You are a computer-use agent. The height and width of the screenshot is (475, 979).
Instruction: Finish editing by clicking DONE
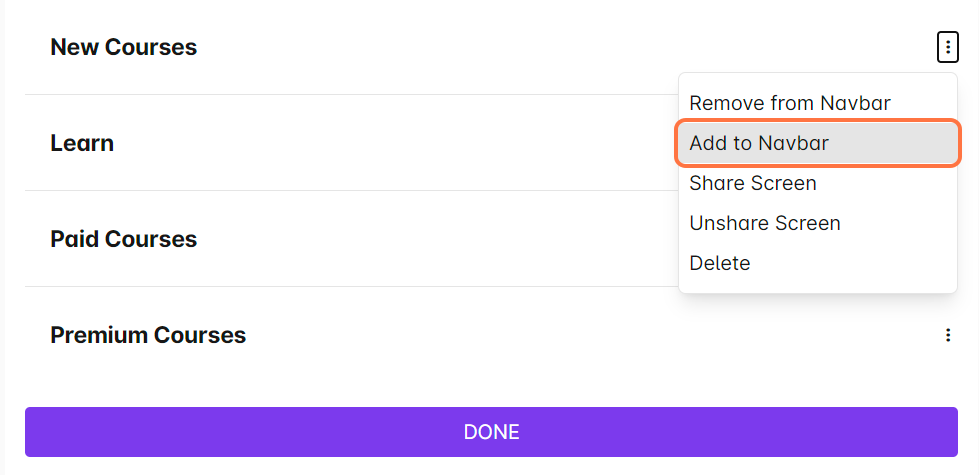point(491,432)
